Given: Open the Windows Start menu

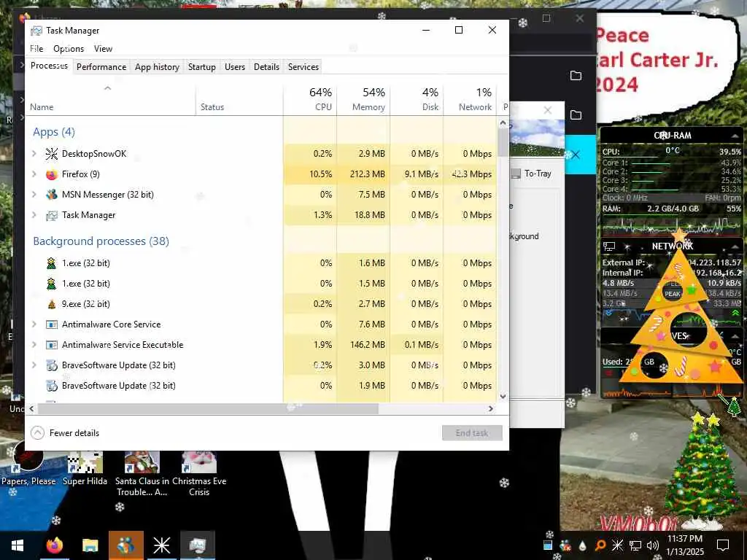Looking at the screenshot, I should [x=18, y=545].
